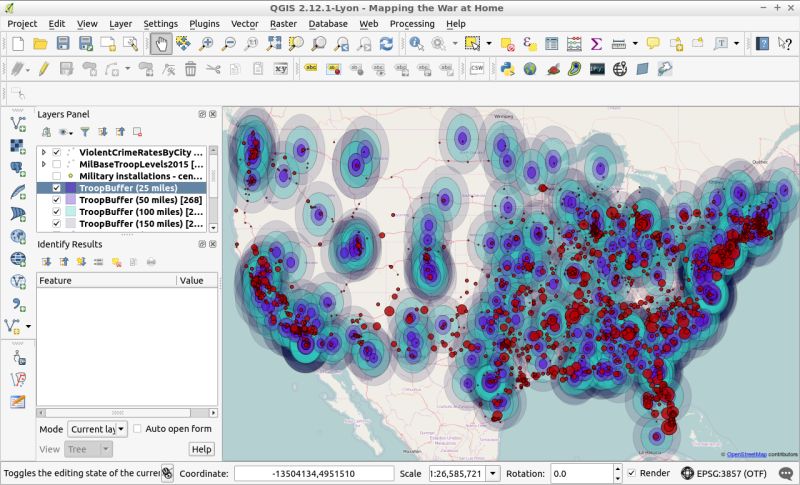Click Filter Legend funnel icon in Layers Panel
The image size is (800, 485).
click(x=85, y=132)
